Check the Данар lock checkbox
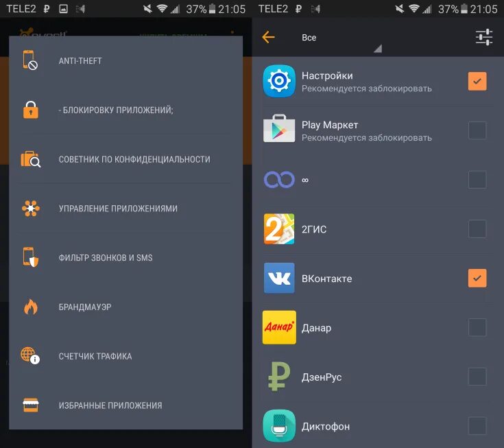The width and height of the screenshot is (504, 448). 477,327
